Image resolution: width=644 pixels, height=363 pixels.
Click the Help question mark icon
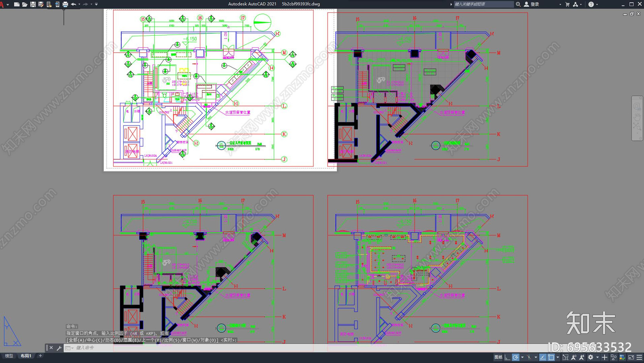tap(591, 4)
